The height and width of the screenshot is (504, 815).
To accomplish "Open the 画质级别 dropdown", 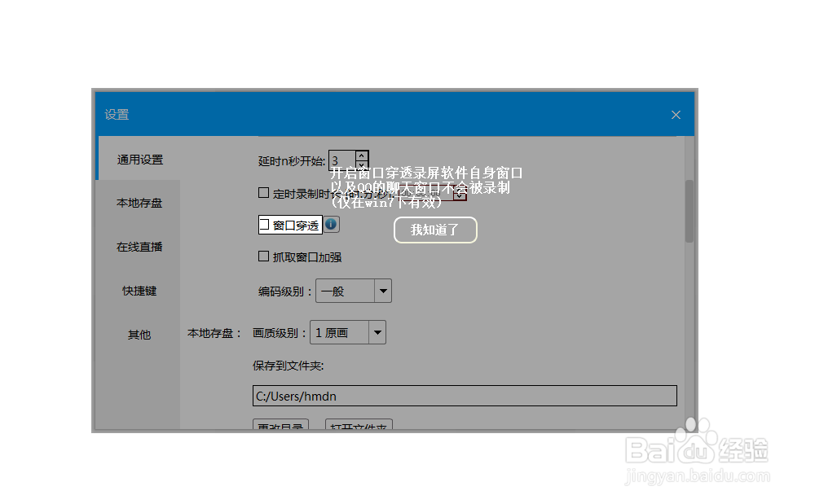I will click(x=377, y=333).
